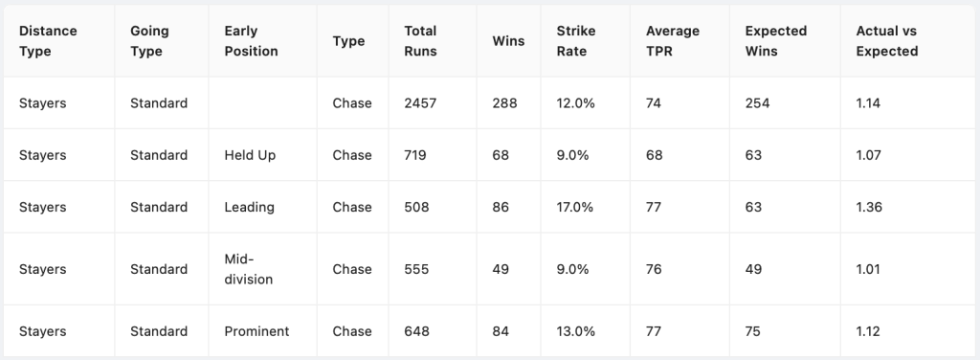The width and height of the screenshot is (980, 360).
Task: Click the 288 wins cell
Action: (x=504, y=103)
